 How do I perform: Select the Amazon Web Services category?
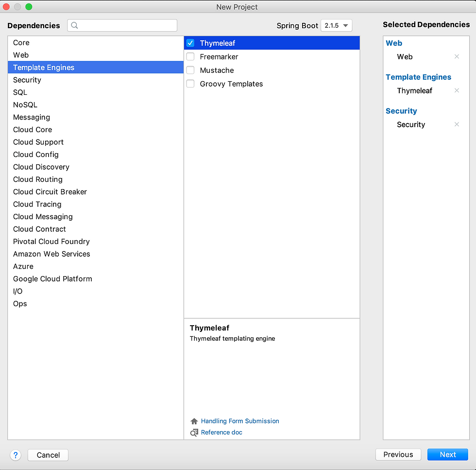coord(96,254)
